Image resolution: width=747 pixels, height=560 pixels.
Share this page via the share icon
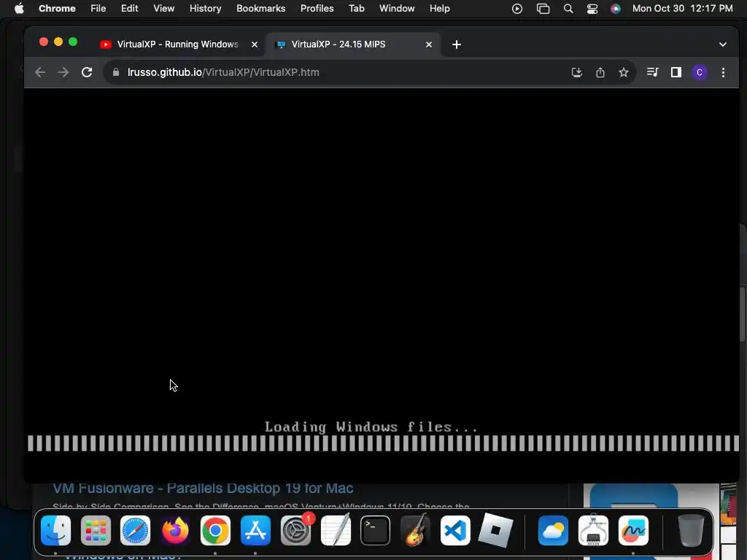[x=600, y=72]
